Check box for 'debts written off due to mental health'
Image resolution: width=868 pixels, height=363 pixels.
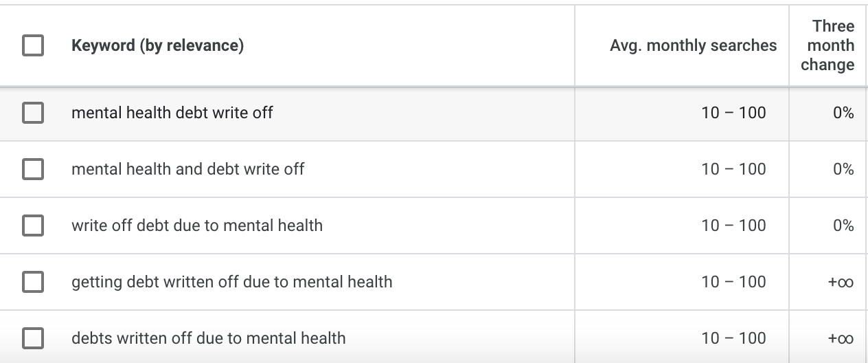pyautogui.click(x=33, y=338)
